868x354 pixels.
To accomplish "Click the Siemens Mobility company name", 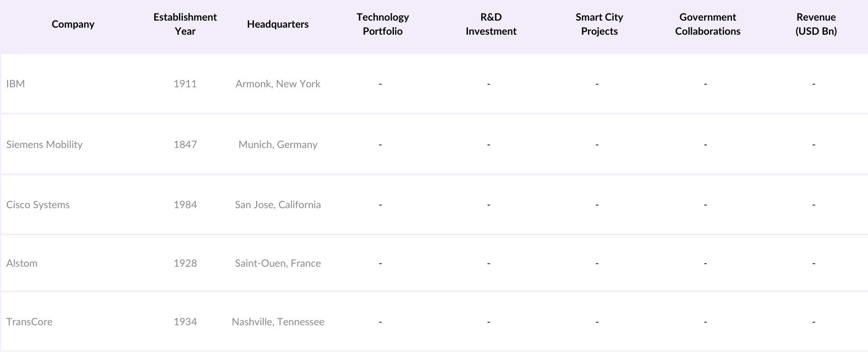I will point(44,145).
